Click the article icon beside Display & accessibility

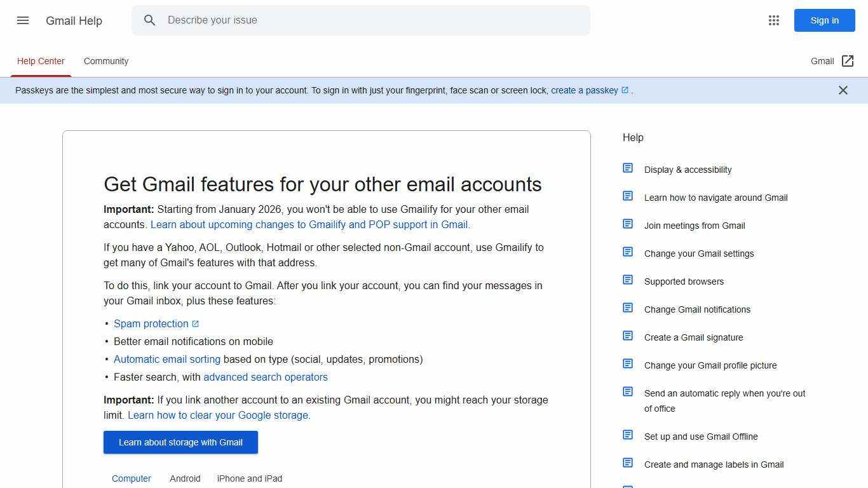point(628,167)
